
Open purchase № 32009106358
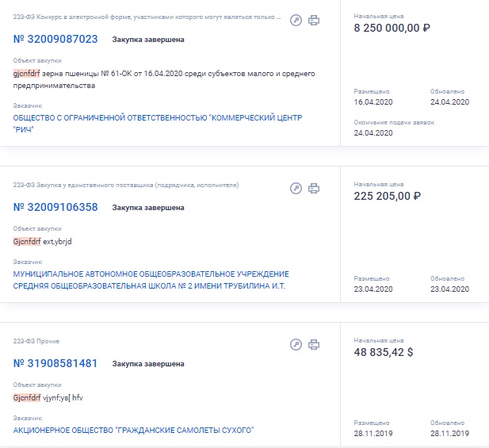[x=55, y=207]
